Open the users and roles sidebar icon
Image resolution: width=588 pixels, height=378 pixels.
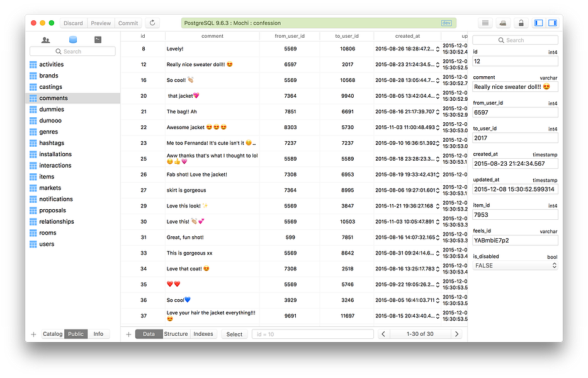(x=46, y=40)
